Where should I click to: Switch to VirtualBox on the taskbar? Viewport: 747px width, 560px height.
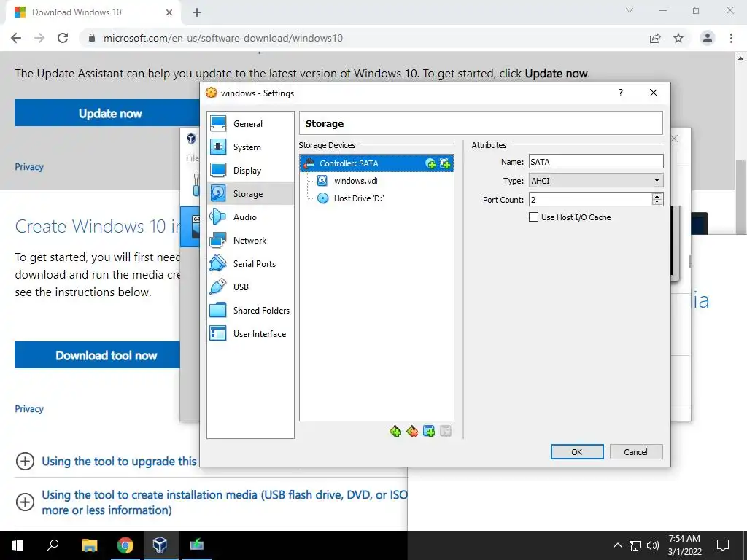coord(160,545)
